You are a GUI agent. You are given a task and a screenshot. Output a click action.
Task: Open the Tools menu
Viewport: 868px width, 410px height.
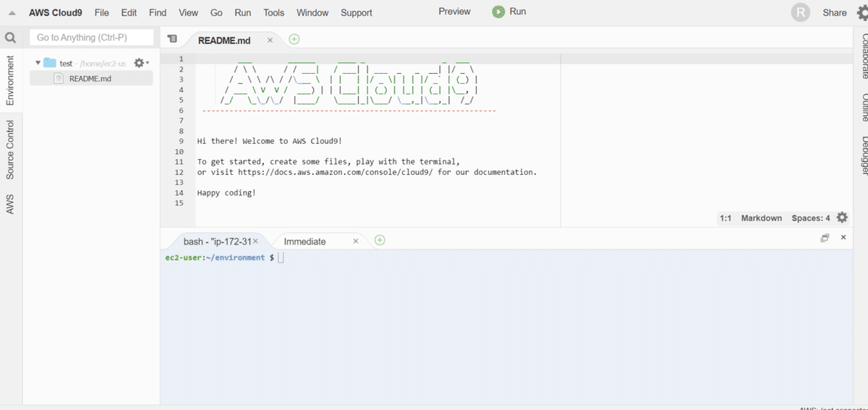[274, 12]
